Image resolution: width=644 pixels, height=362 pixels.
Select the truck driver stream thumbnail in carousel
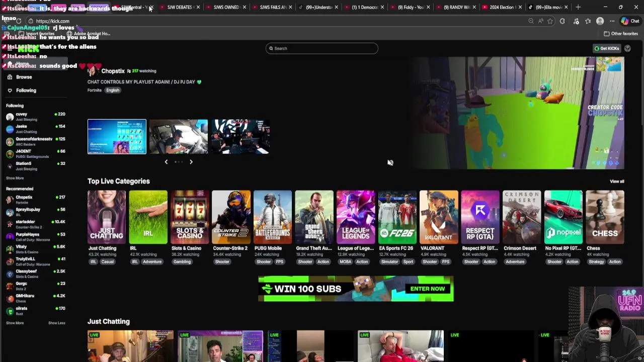[x=179, y=137]
